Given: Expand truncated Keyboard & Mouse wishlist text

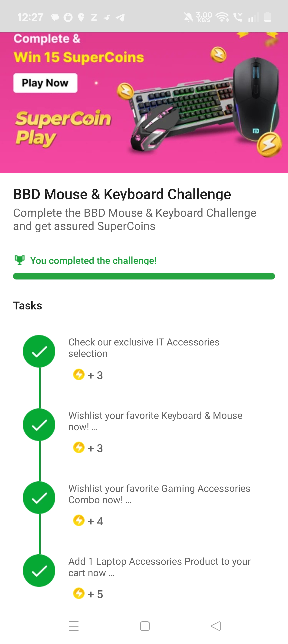Looking at the screenshot, I should (95, 427).
